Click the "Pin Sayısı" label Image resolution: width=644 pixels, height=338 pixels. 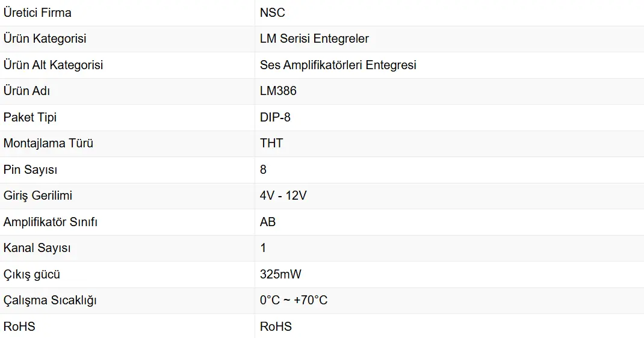point(30,170)
